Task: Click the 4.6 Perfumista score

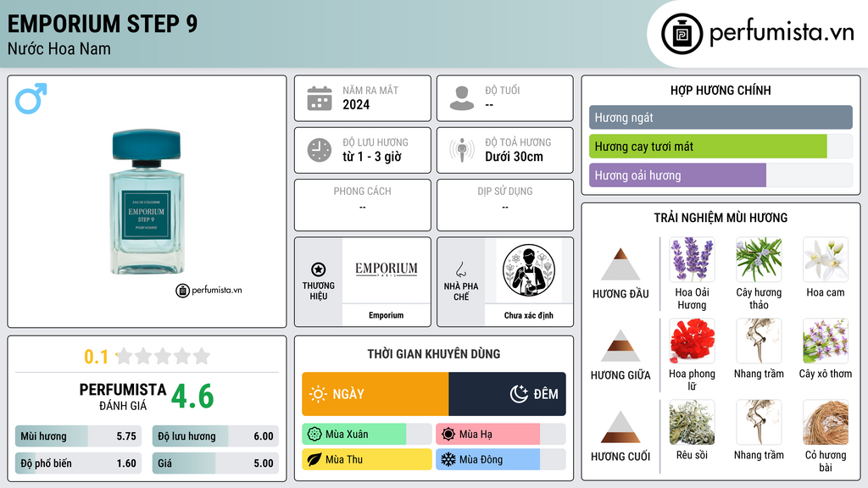Action: [x=192, y=396]
